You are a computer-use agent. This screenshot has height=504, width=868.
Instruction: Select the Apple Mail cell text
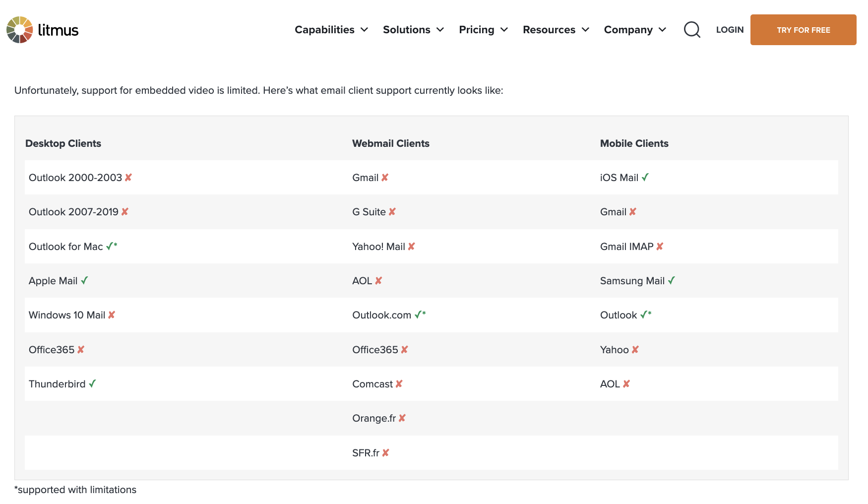point(53,281)
